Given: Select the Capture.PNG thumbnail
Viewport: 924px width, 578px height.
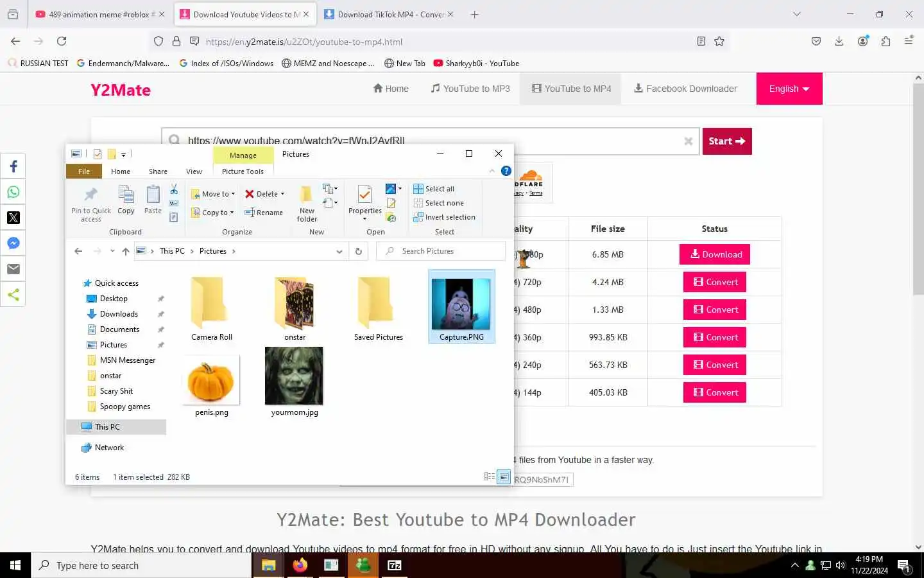Looking at the screenshot, I should pos(461,304).
